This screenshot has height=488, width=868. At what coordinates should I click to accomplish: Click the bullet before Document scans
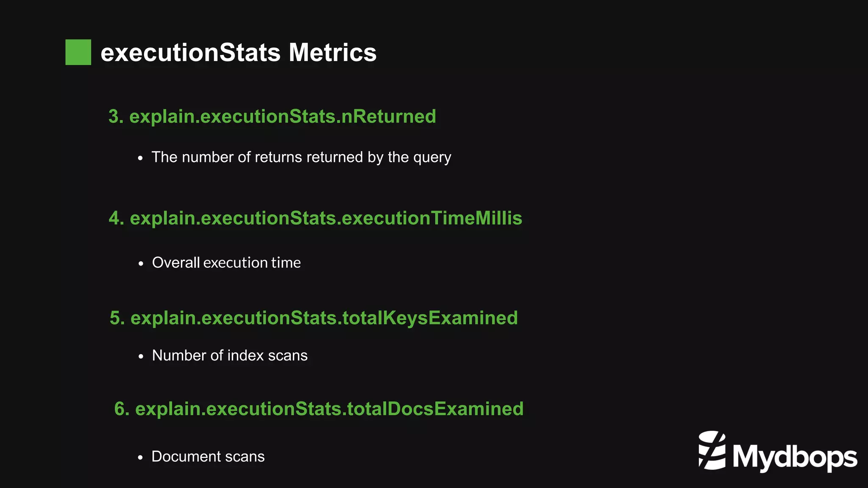tap(141, 458)
